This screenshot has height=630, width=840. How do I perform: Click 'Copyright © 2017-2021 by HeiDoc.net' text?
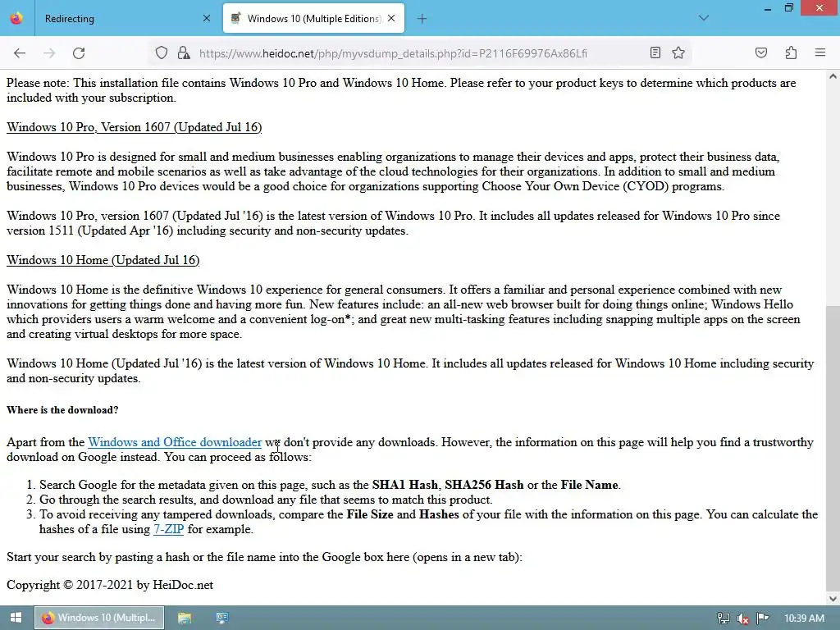[110, 584]
